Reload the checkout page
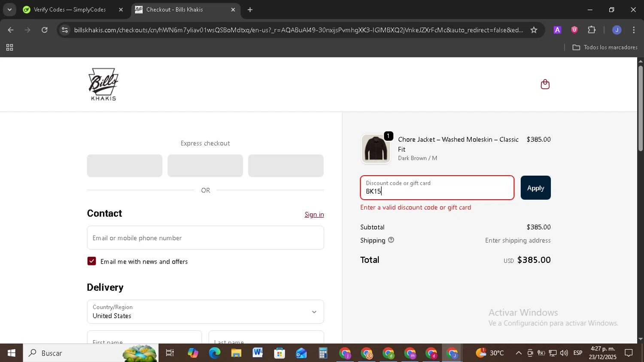 [45, 30]
